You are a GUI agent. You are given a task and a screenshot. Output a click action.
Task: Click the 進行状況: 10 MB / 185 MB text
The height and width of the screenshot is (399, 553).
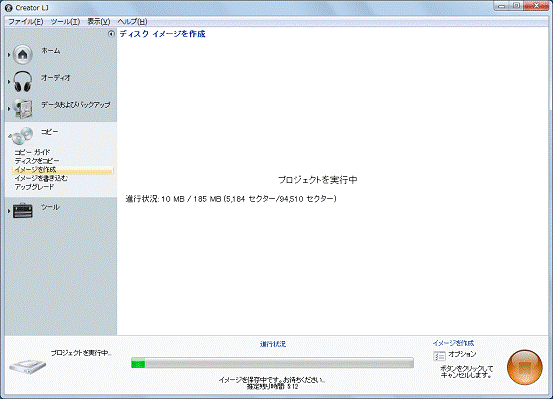point(231,199)
